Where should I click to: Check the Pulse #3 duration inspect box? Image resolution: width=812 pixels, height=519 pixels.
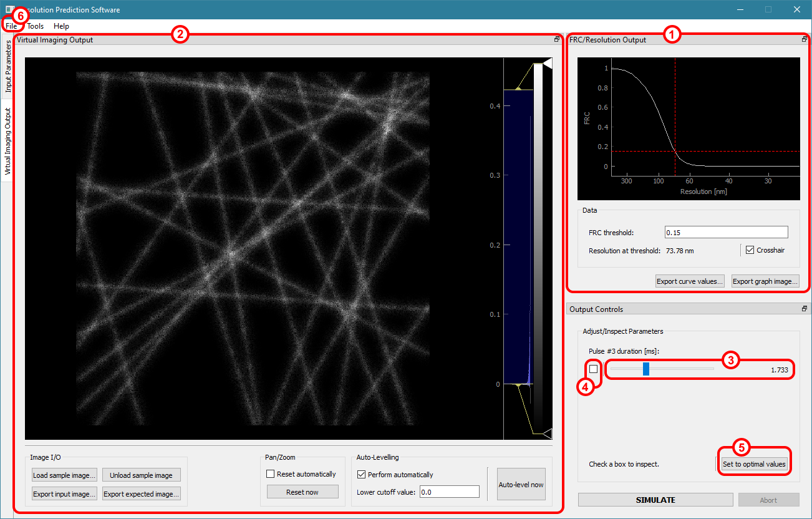click(x=593, y=369)
